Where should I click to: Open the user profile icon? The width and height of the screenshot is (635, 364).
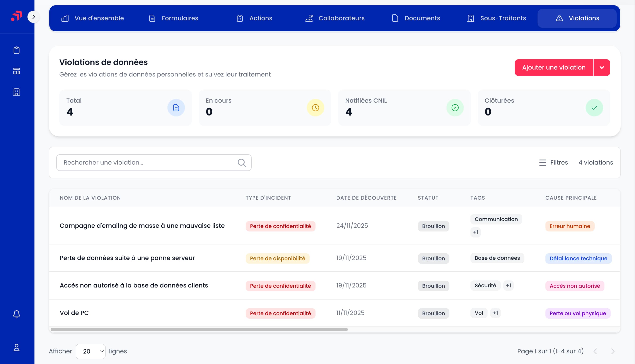pyautogui.click(x=17, y=347)
